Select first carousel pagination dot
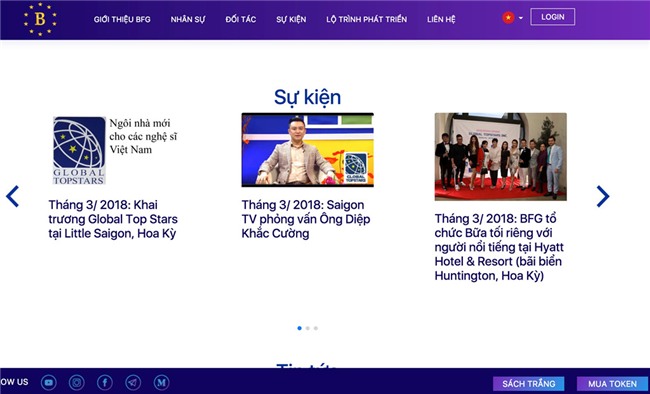 pyautogui.click(x=299, y=328)
